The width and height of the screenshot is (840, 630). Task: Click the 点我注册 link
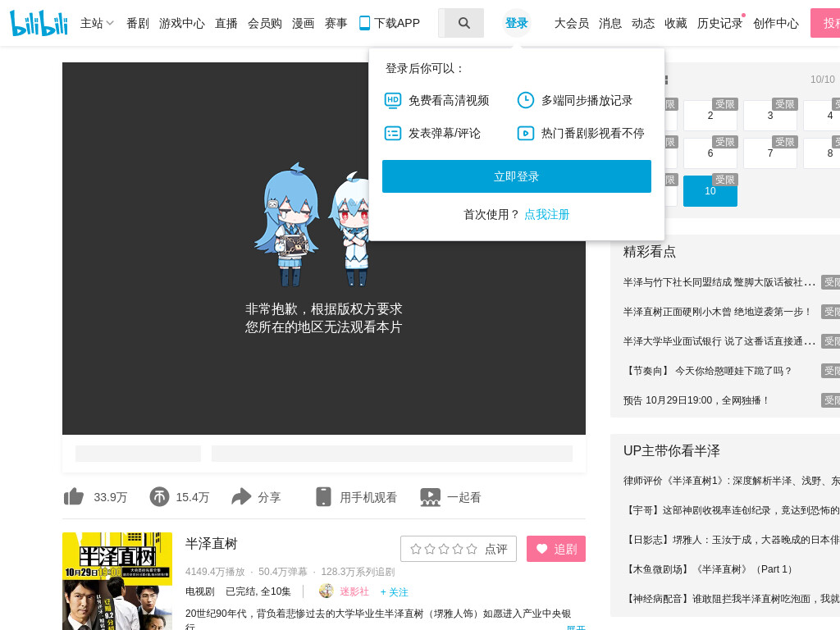tap(546, 214)
